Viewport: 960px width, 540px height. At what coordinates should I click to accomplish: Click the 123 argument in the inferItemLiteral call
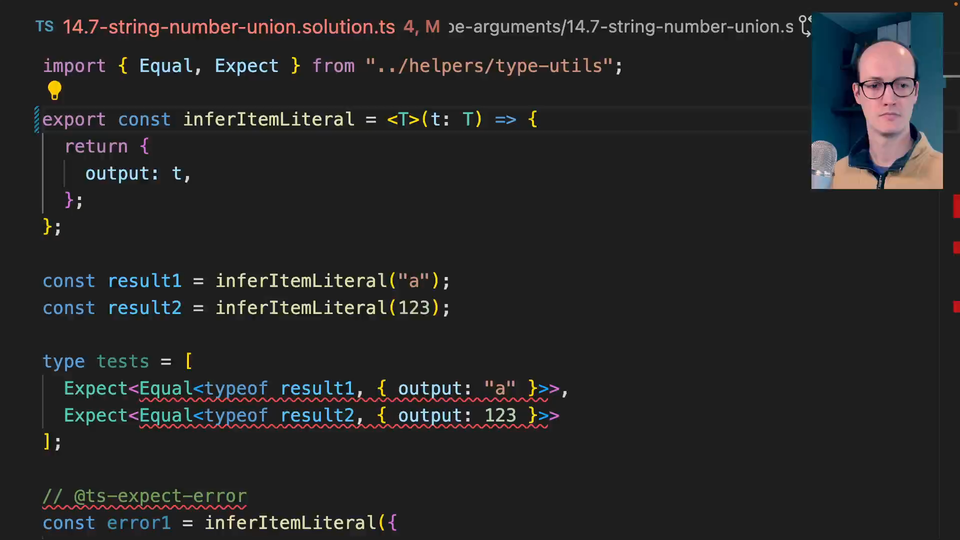pos(414,308)
